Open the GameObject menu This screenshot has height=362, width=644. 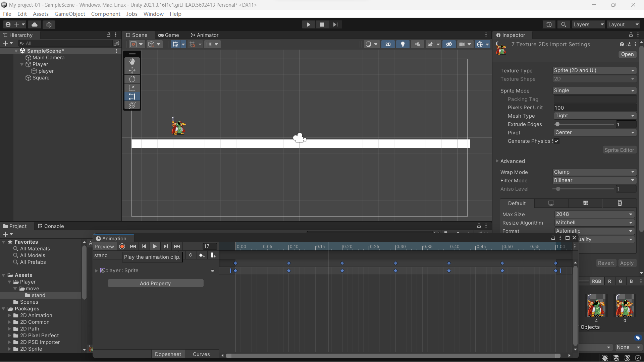tap(70, 14)
